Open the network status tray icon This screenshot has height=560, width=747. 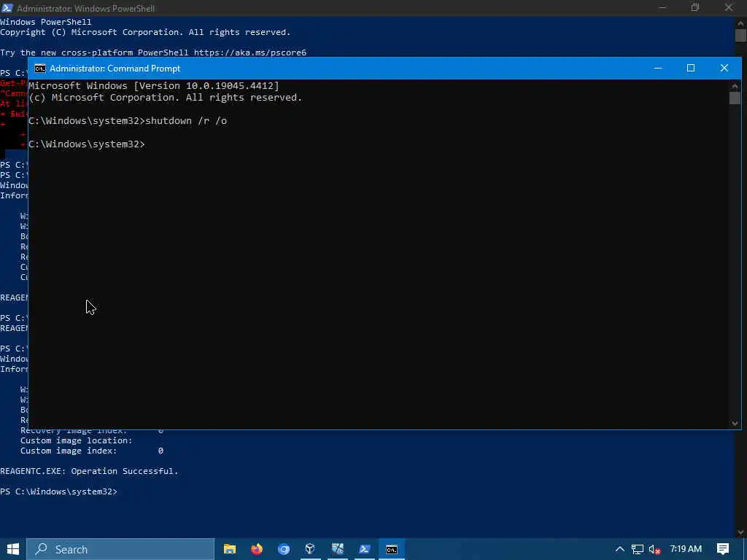pyautogui.click(x=637, y=549)
